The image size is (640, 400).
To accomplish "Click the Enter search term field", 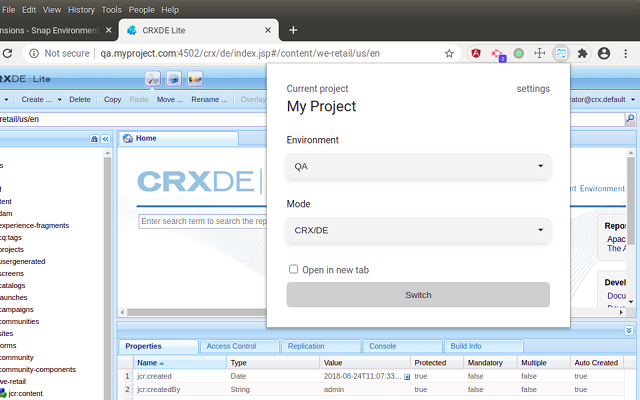I will [x=203, y=221].
